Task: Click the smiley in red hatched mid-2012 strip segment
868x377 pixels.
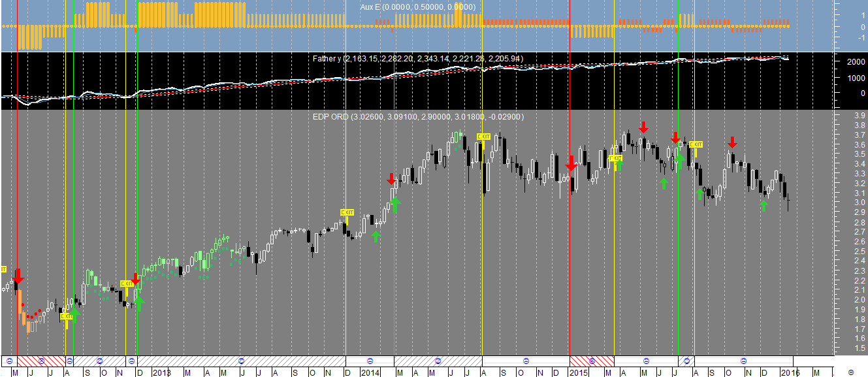Action: (42, 361)
